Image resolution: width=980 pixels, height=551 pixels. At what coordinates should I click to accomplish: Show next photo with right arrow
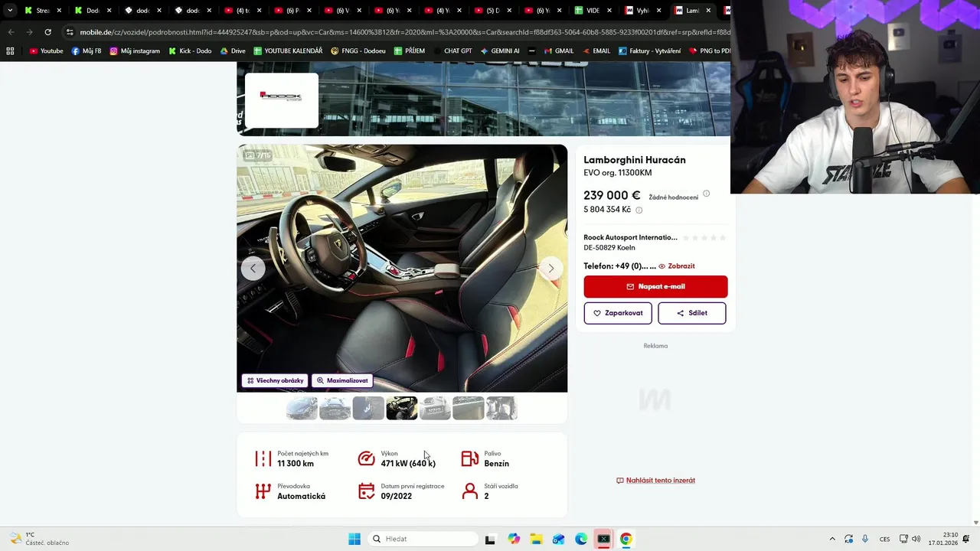click(550, 268)
